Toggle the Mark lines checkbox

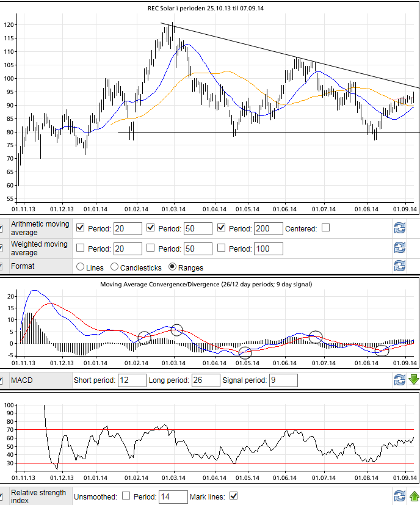click(233, 496)
